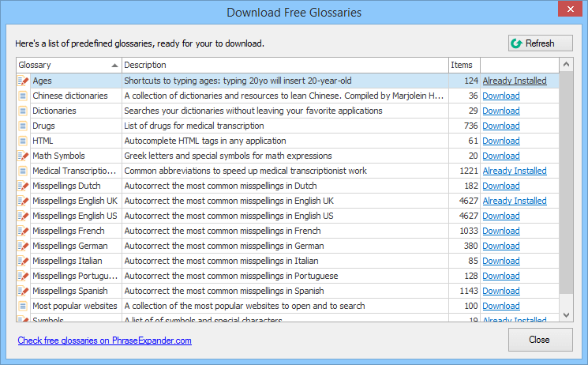This screenshot has width=588, height=365.
Task: Click the scrollbar up arrow
Action: click(566, 64)
